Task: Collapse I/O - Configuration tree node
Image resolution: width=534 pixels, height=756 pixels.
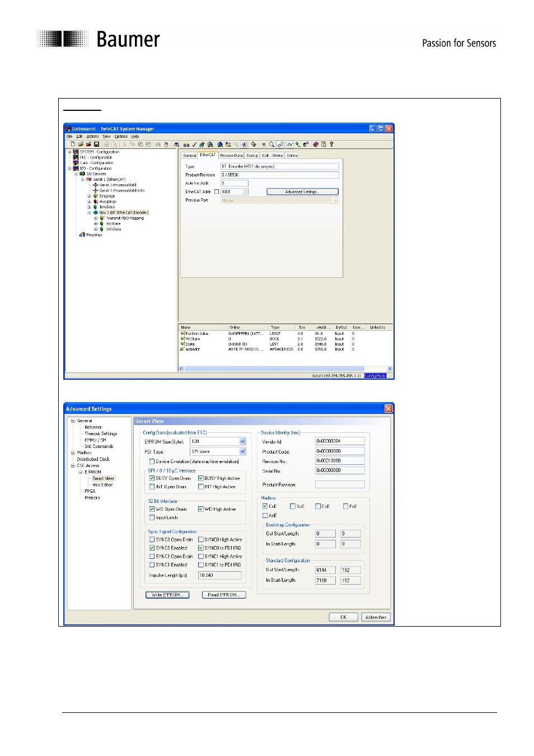Action: pyautogui.click(x=70, y=168)
